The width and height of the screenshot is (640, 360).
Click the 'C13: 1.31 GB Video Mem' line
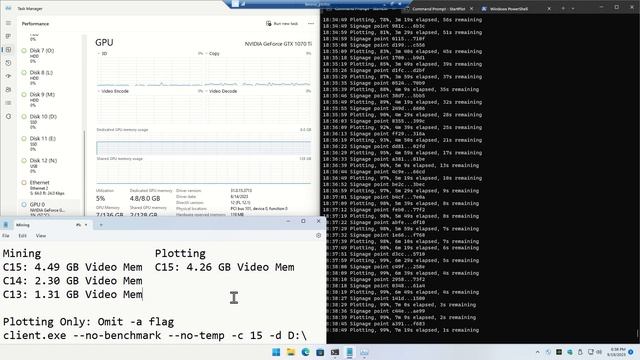(73, 294)
